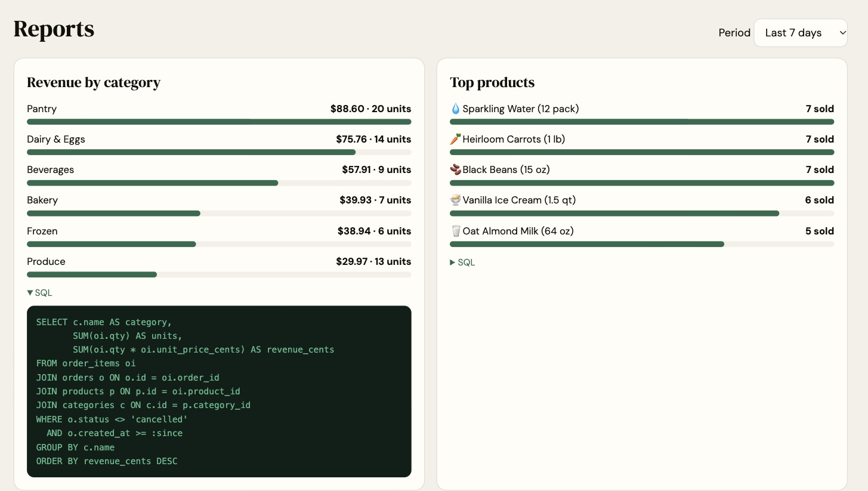
Task: Click the Vanilla Ice Cream sales progress bar
Action: pos(642,213)
